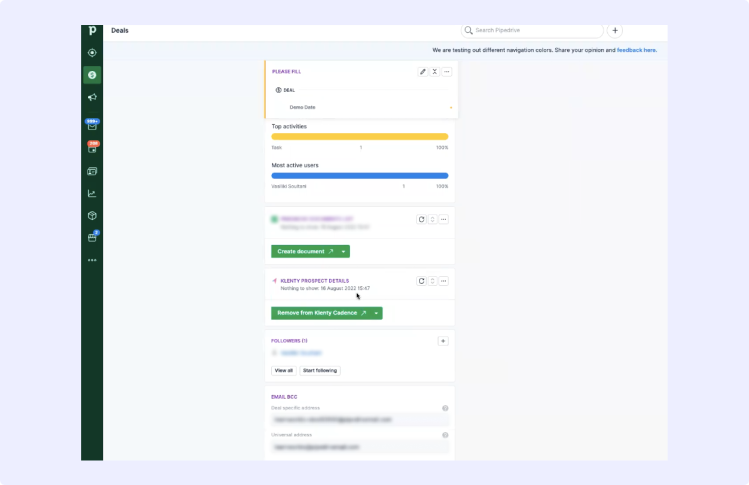
Task: Open the sidebar More ellipsis menu
Action: [92, 260]
